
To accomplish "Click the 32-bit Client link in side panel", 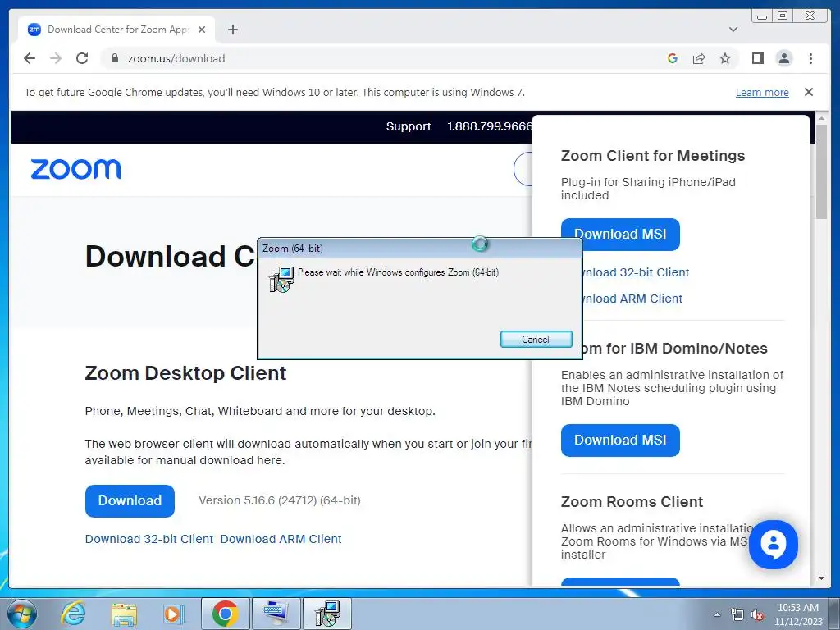I will 636,272.
